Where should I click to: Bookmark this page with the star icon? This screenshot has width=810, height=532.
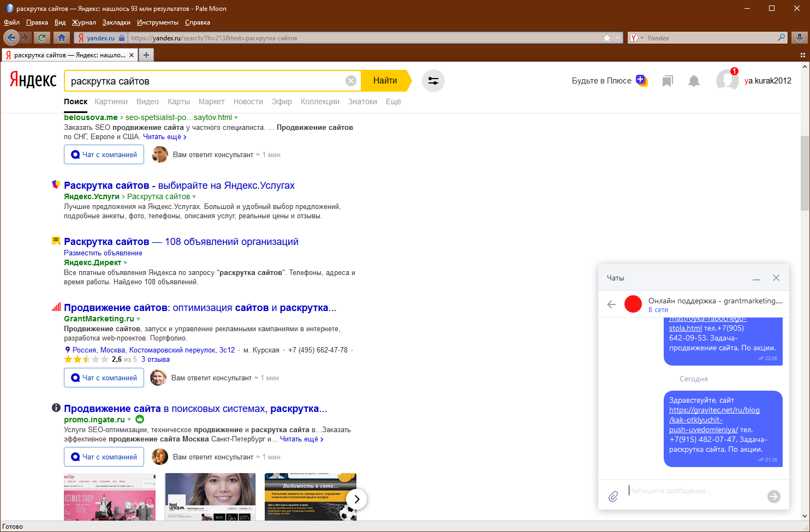(x=607, y=38)
